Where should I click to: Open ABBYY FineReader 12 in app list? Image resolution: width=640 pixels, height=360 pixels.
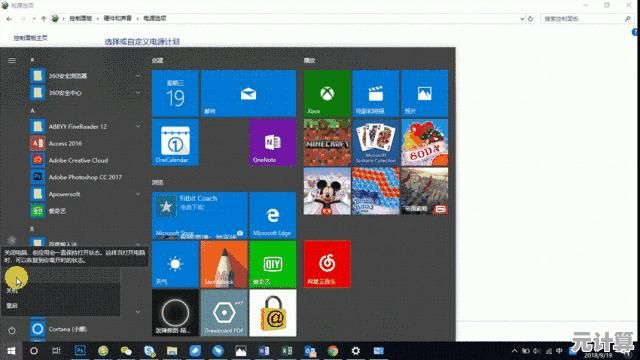pyautogui.click(x=86, y=127)
